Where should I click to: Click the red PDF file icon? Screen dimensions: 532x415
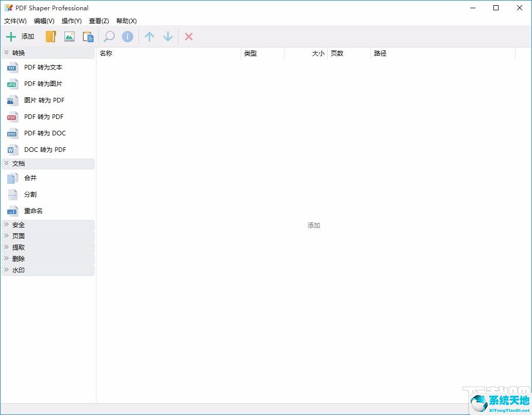point(12,117)
